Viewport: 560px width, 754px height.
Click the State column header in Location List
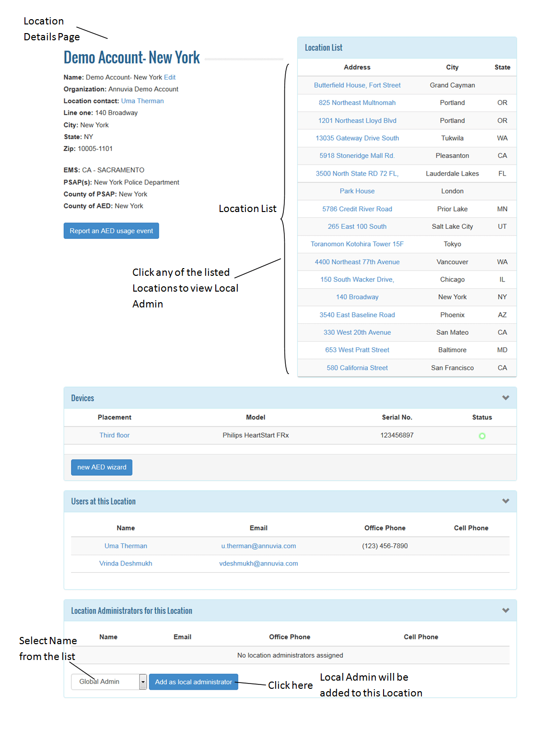pyautogui.click(x=502, y=67)
